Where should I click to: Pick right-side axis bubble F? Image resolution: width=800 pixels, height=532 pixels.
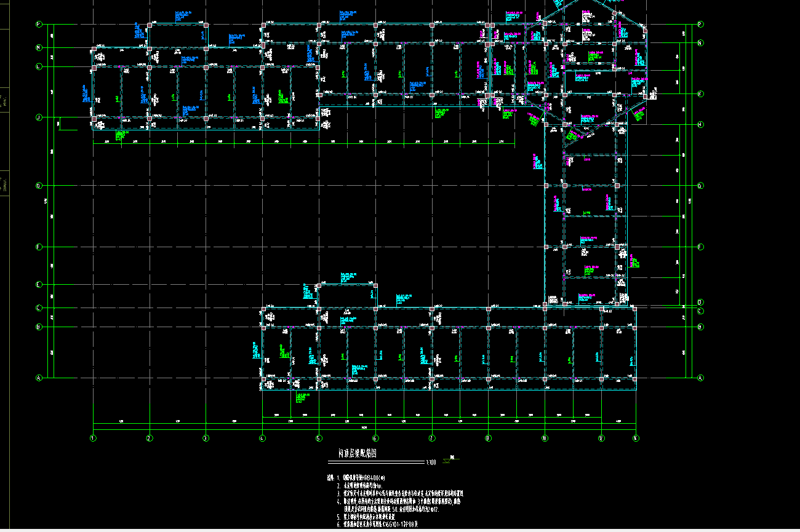pos(700,247)
